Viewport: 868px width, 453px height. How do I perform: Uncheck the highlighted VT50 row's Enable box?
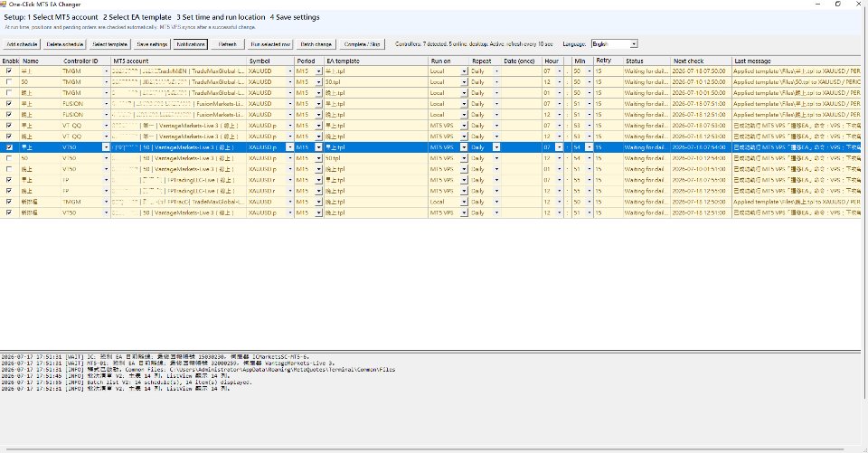(x=9, y=147)
